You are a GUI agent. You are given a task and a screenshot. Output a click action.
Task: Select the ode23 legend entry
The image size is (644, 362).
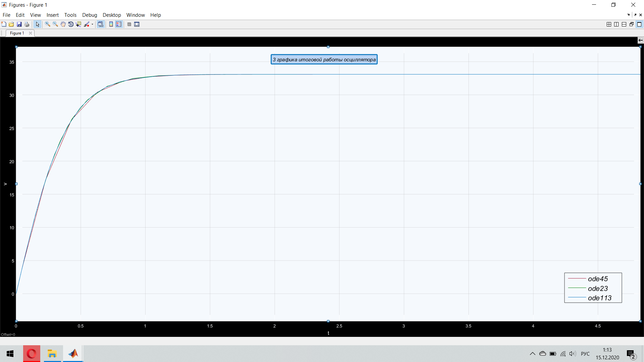click(x=597, y=289)
